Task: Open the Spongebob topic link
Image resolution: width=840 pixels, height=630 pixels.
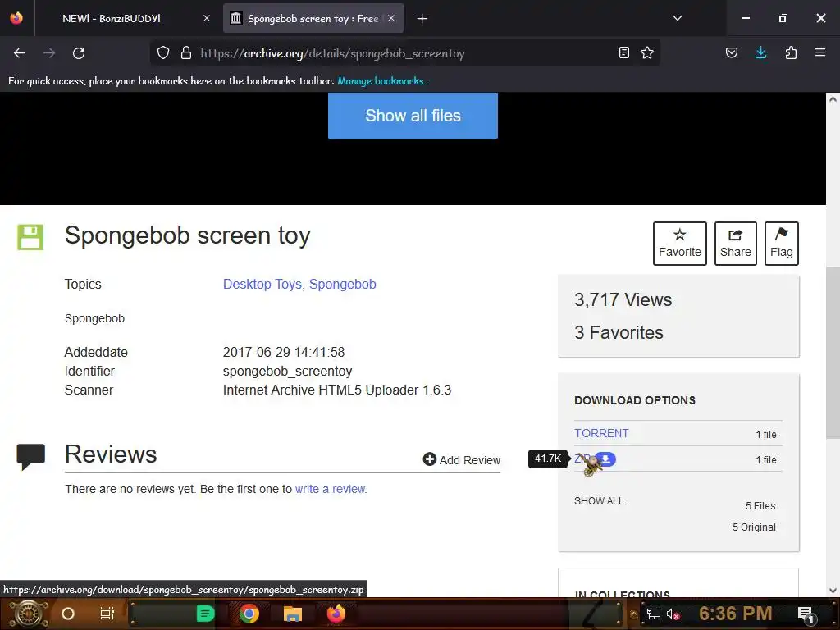Action: (x=342, y=284)
